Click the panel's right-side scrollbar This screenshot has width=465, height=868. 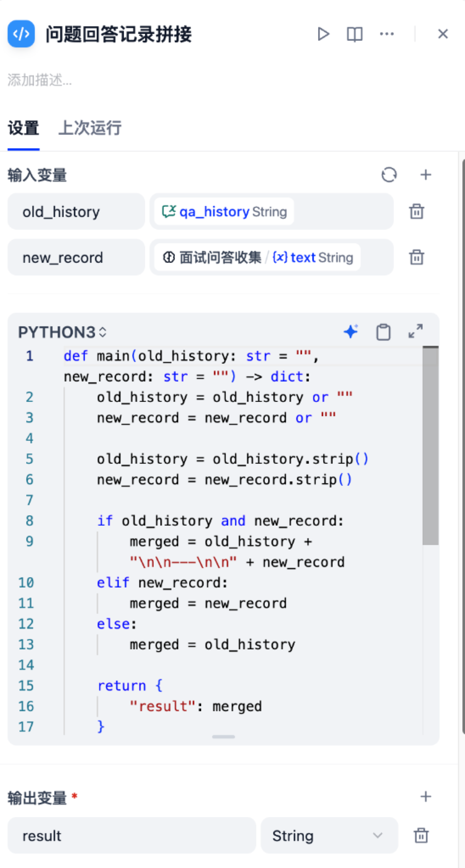(x=463, y=446)
